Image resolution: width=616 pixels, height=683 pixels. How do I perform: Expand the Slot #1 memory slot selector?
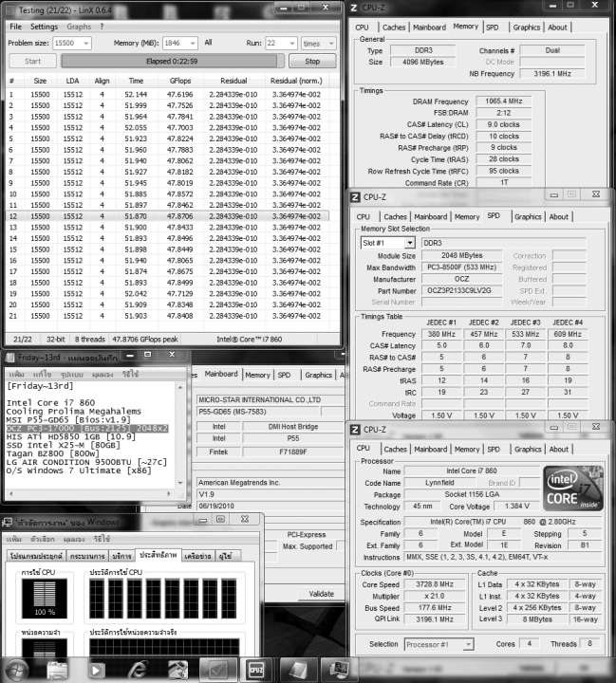tap(410, 243)
